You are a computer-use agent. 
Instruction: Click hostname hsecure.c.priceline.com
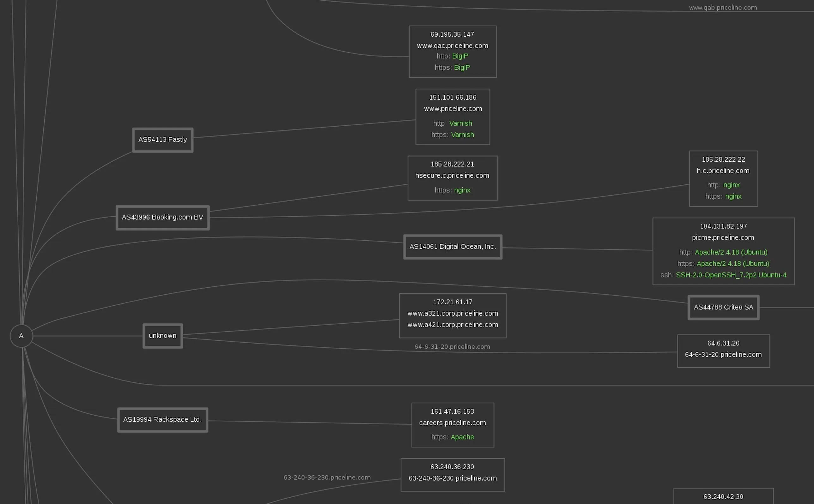(452, 175)
